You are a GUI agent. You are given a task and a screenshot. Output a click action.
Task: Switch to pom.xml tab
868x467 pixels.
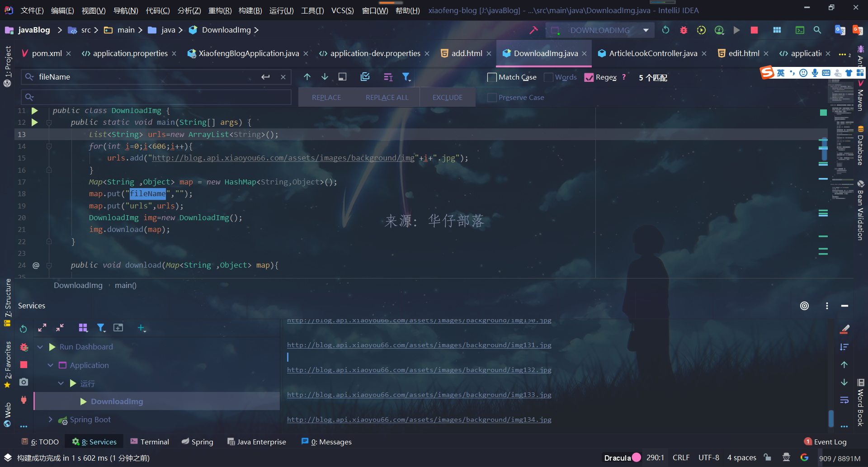pos(47,53)
